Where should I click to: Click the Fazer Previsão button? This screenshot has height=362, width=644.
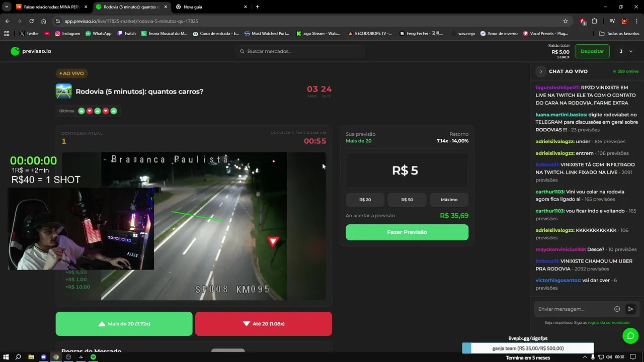click(x=407, y=232)
